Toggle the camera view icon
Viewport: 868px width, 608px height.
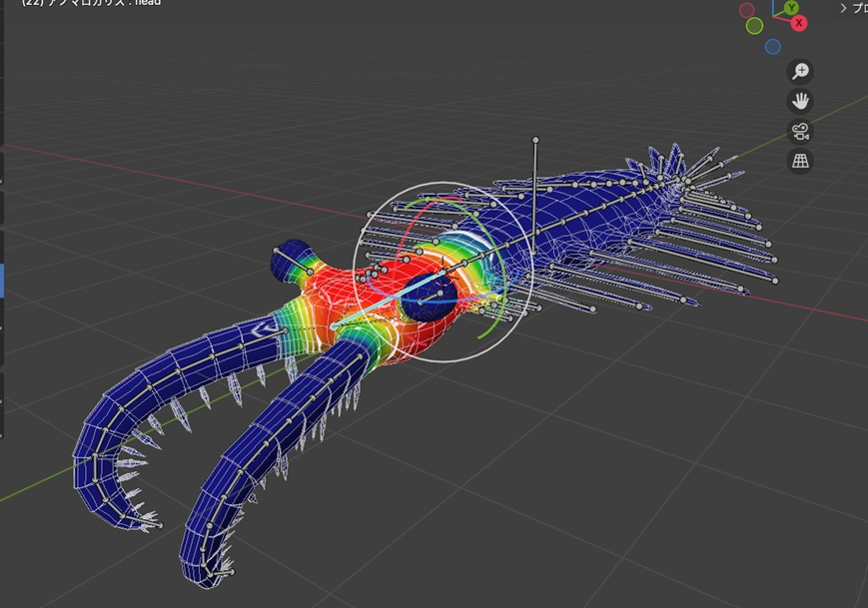[800, 132]
